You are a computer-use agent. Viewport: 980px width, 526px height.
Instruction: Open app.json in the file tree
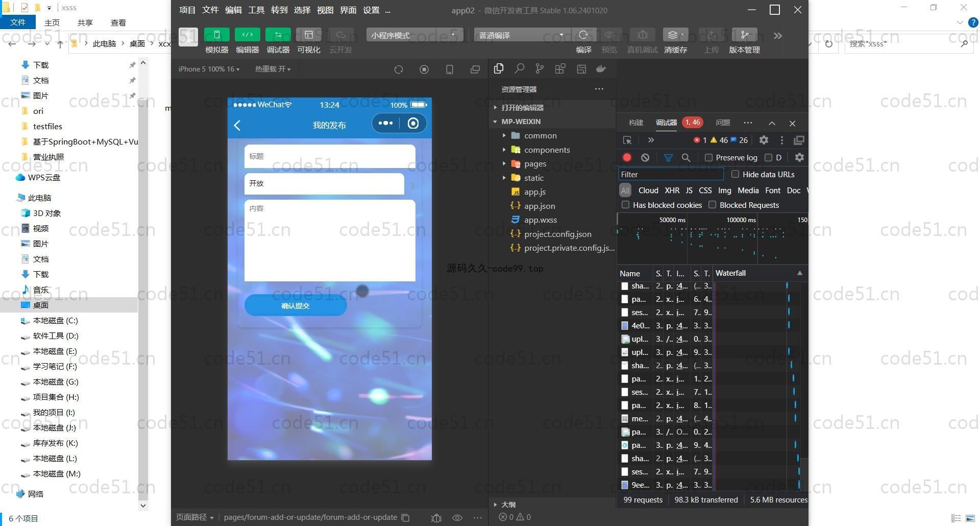coord(540,206)
